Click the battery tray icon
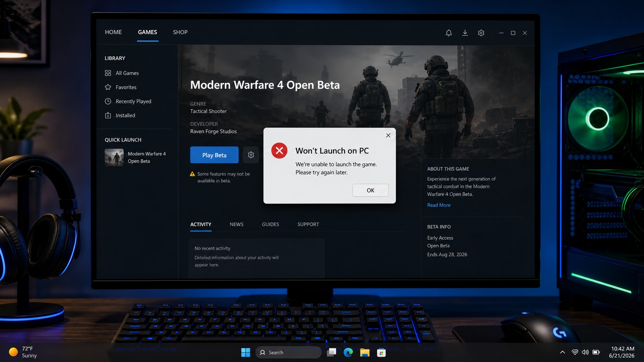 pos(596,352)
